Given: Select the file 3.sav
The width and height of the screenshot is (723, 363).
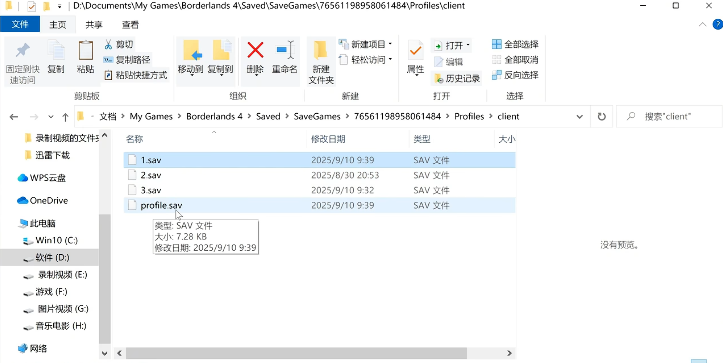Looking at the screenshot, I should (x=320, y=190).
